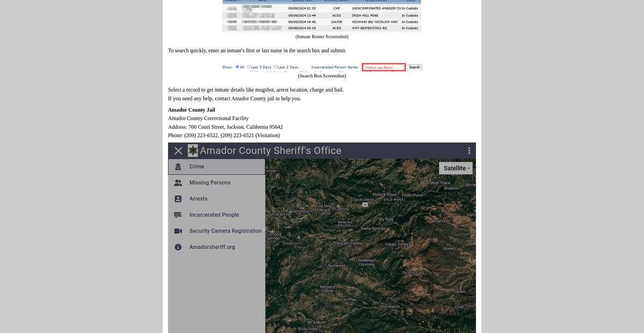Click Camino label on the map
This screenshot has width=644, height=333.
(342, 208)
